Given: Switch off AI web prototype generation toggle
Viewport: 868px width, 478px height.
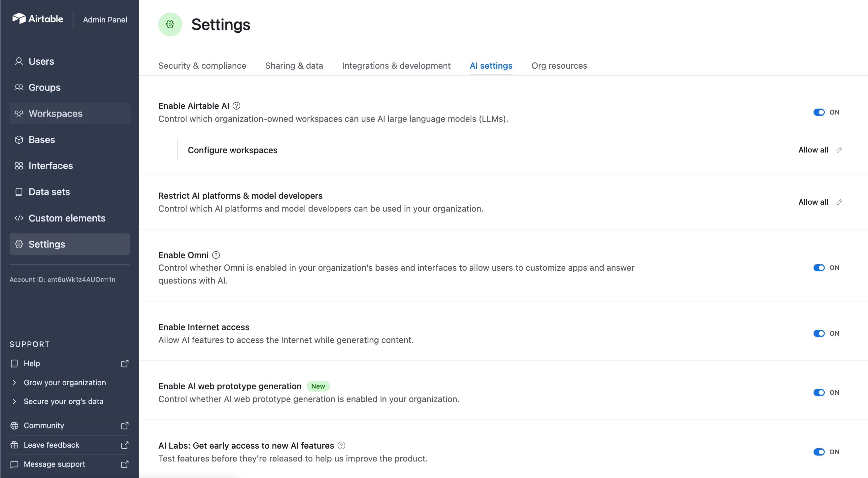Looking at the screenshot, I should tap(819, 393).
